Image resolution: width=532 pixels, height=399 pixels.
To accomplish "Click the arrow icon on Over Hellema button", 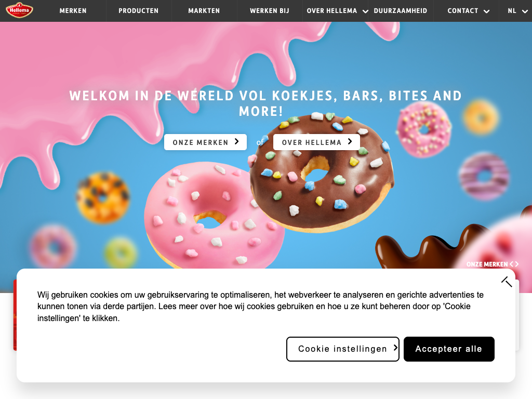I will (350, 141).
